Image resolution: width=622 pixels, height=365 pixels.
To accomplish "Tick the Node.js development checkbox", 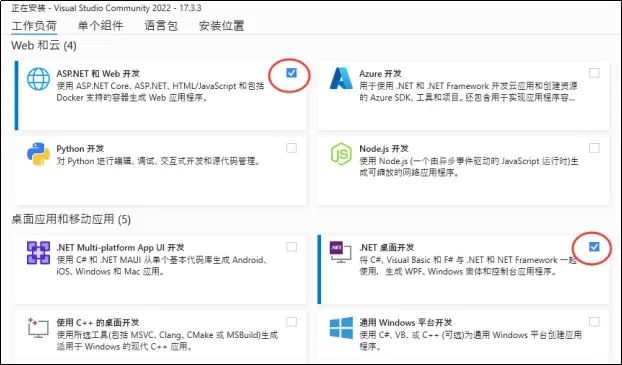I will [x=594, y=148].
